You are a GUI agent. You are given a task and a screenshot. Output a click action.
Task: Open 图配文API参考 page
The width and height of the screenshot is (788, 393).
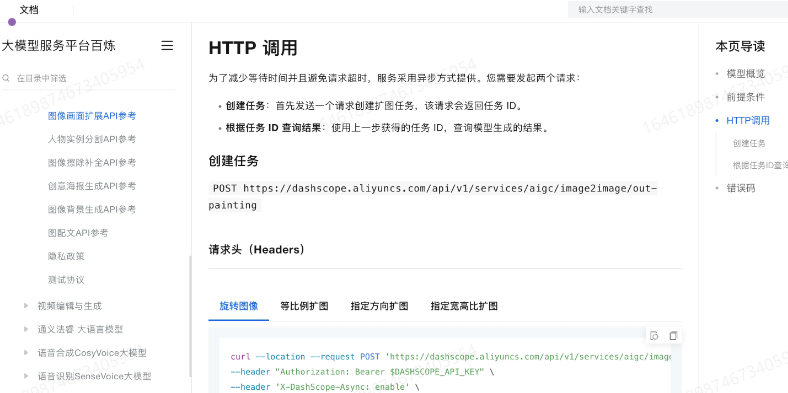tap(78, 233)
